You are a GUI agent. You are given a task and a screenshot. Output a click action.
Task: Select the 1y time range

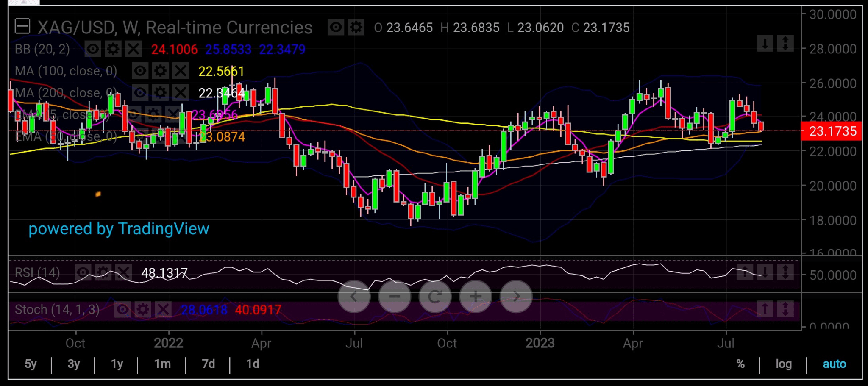(117, 364)
